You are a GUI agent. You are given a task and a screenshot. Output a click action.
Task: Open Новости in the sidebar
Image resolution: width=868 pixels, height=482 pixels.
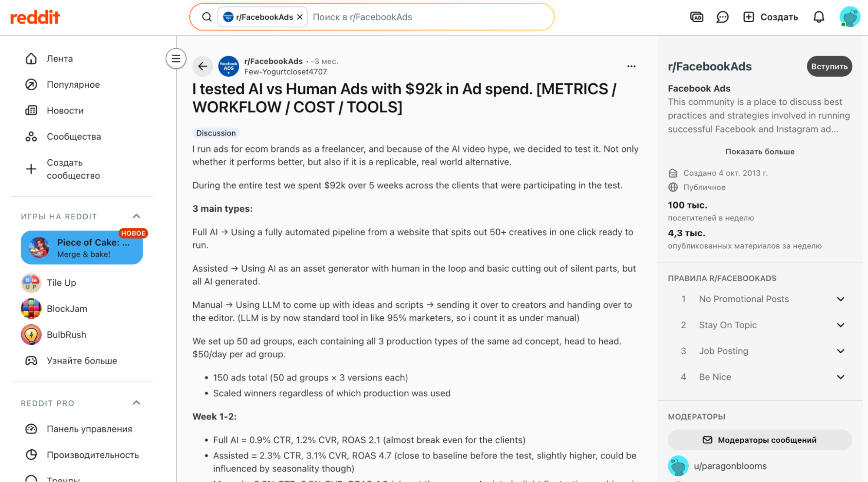click(82, 111)
